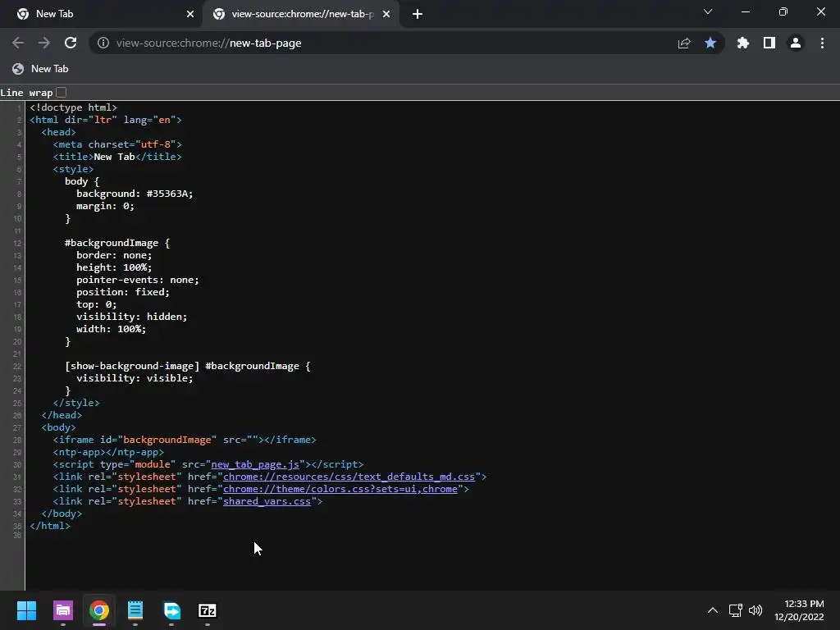Open the Windows Start menu
This screenshot has height=630, width=840.
[x=26, y=610]
